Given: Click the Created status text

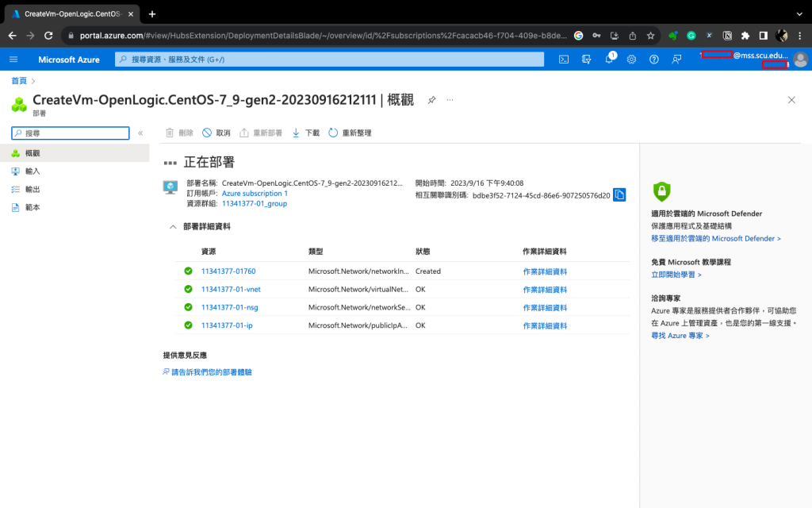Looking at the screenshot, I should [x=427, y=271].
